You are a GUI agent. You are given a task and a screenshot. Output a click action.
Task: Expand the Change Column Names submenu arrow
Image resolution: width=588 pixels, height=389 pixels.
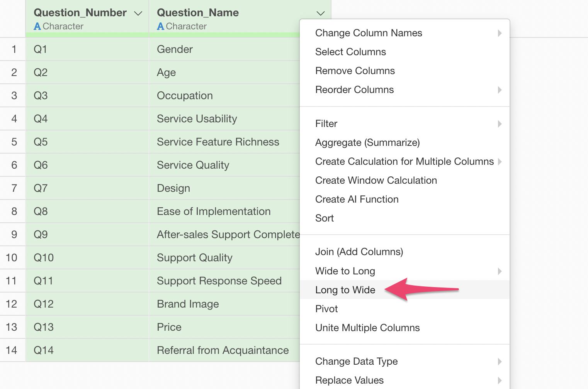[500, 33]
